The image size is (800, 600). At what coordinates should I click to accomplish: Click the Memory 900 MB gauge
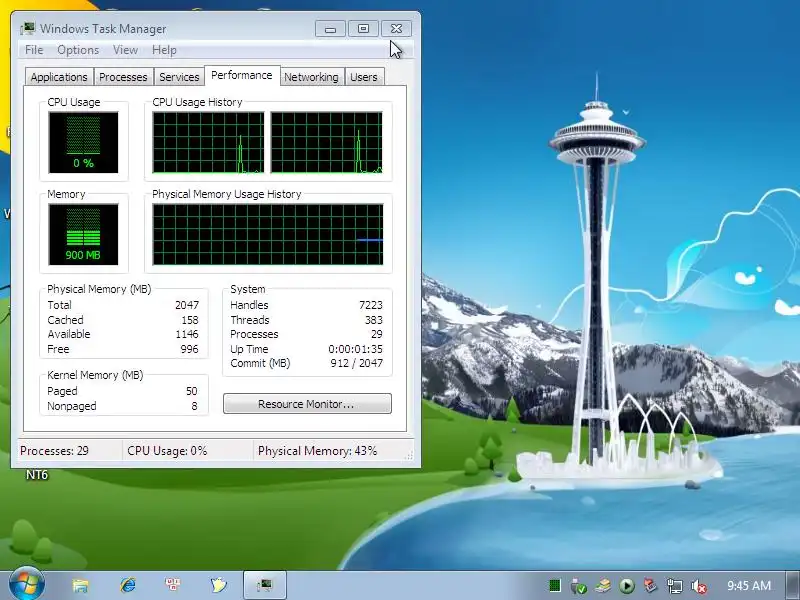(83, 234)
